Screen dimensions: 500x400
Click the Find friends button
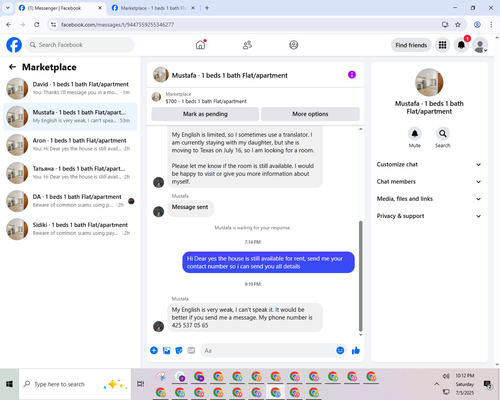tap(411, 45)
